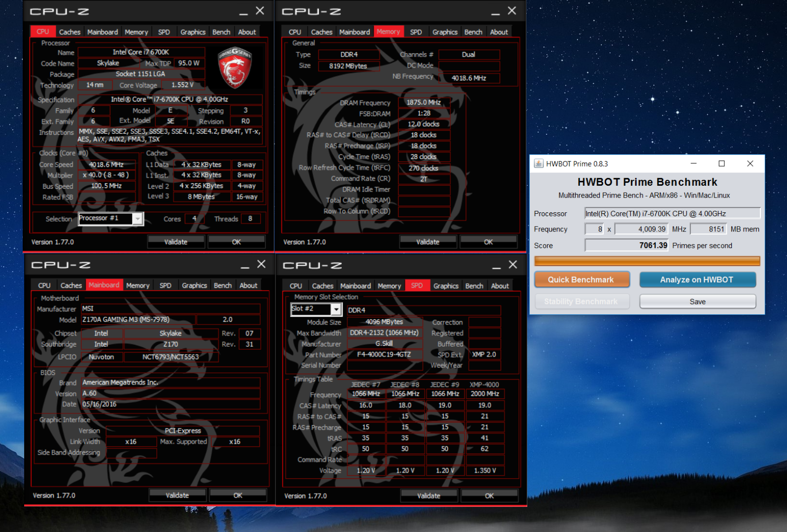Close the SPD tab CPU-Z window

point(513,265)
